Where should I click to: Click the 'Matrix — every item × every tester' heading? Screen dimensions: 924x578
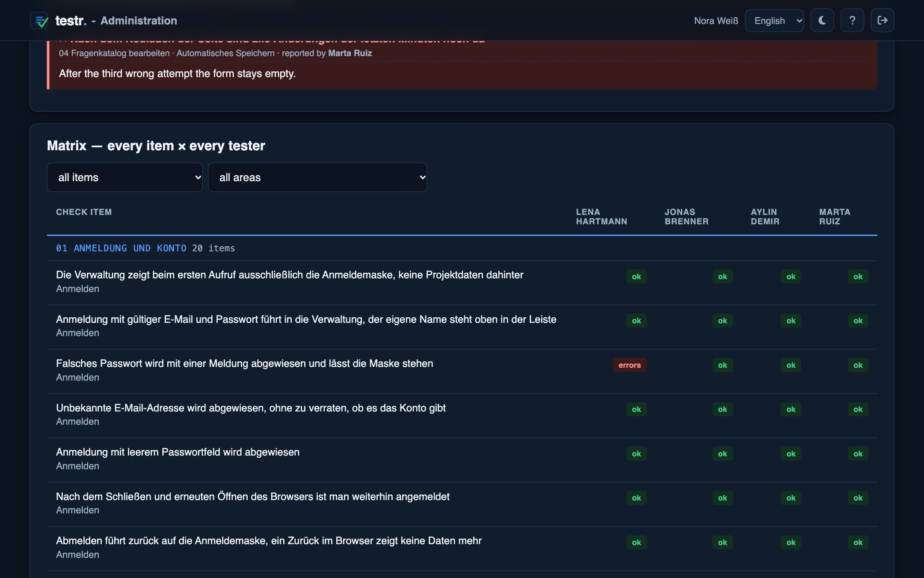coord(156,146)
